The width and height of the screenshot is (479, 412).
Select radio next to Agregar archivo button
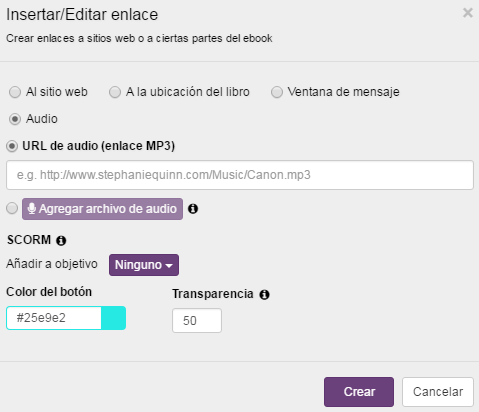click(12, 208)
